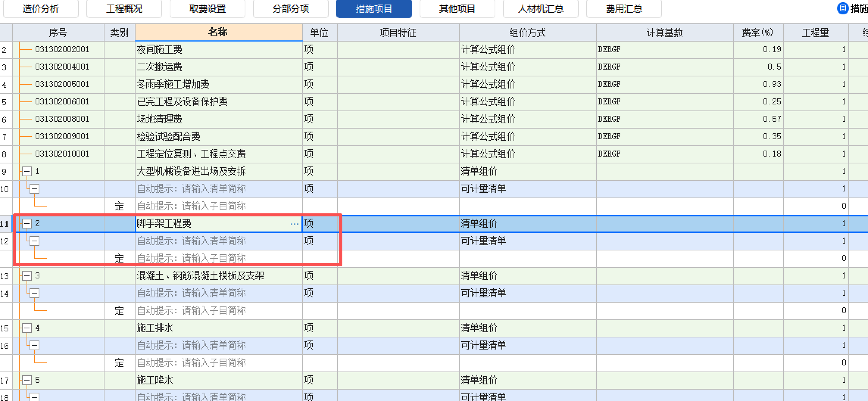The image size is (868, 401).
Task: Open the ellipsis button in 脚手架工程费 cell
Action: click(x=294, y=224)
